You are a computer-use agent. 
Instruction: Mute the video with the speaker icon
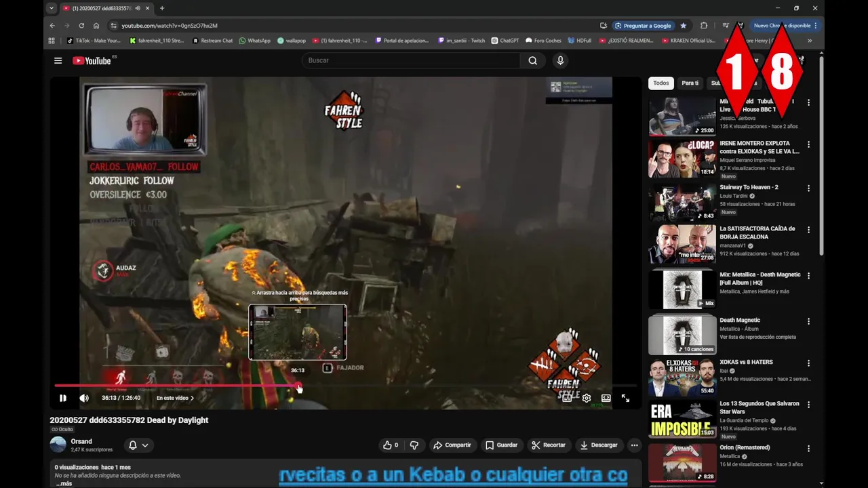click(84, 398)
